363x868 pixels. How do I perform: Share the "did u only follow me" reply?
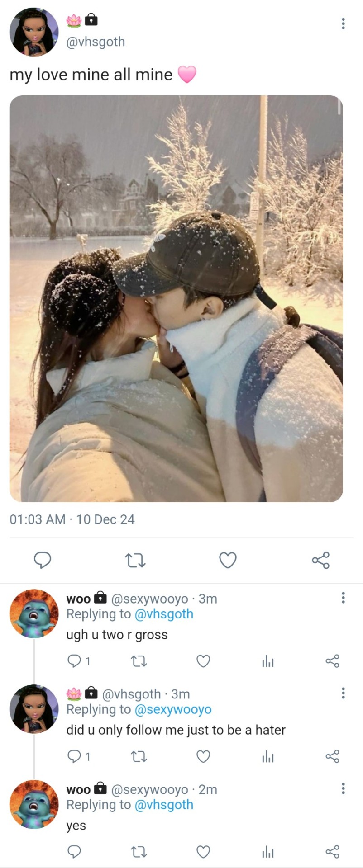332,756
